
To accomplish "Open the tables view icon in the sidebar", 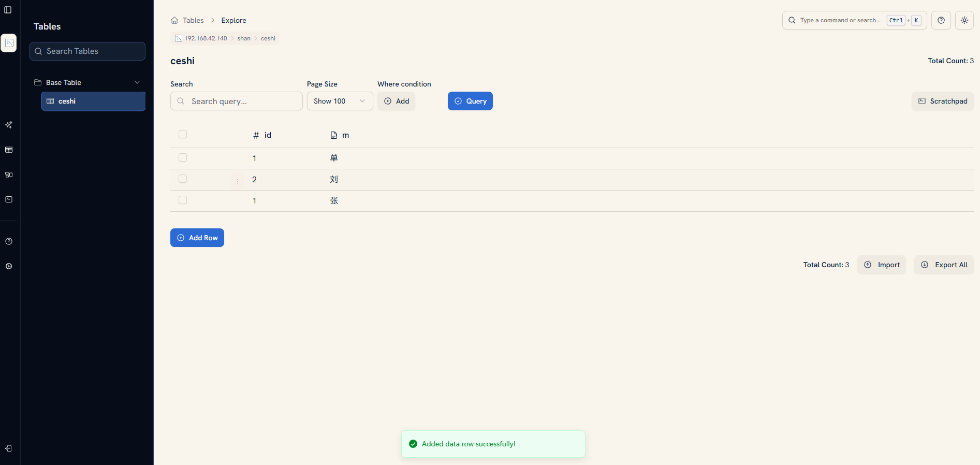I will coord(9,150).
